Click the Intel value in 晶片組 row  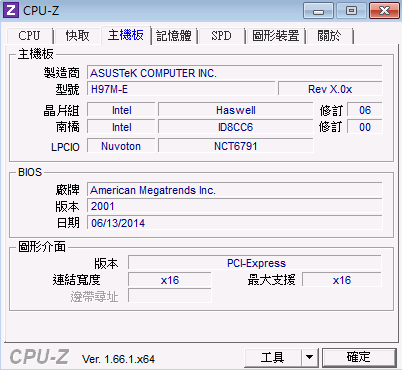pyautogui.click(x=121, y=110)
